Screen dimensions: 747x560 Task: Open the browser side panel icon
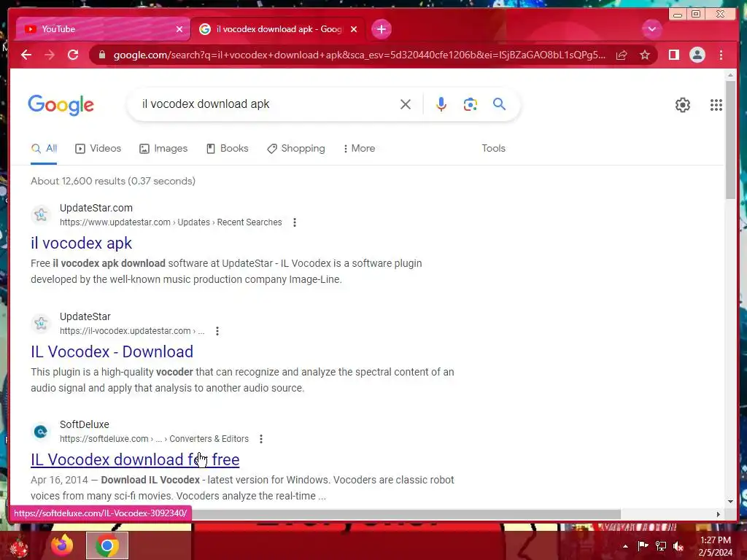673,55
